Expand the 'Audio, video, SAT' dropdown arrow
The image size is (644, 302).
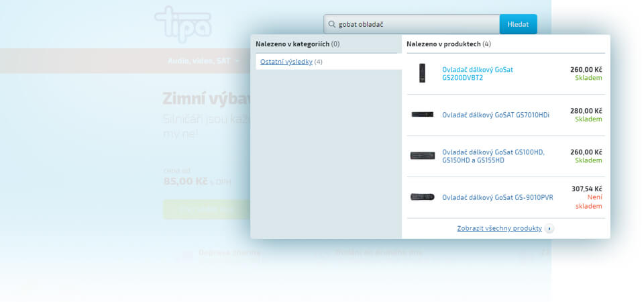(237, 61)
